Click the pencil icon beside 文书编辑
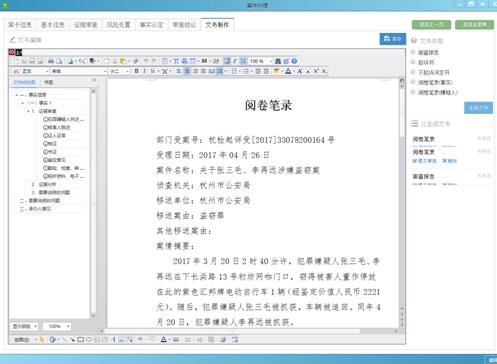The height and width of the screenshot is (364, 497). [x=12, y=40]
